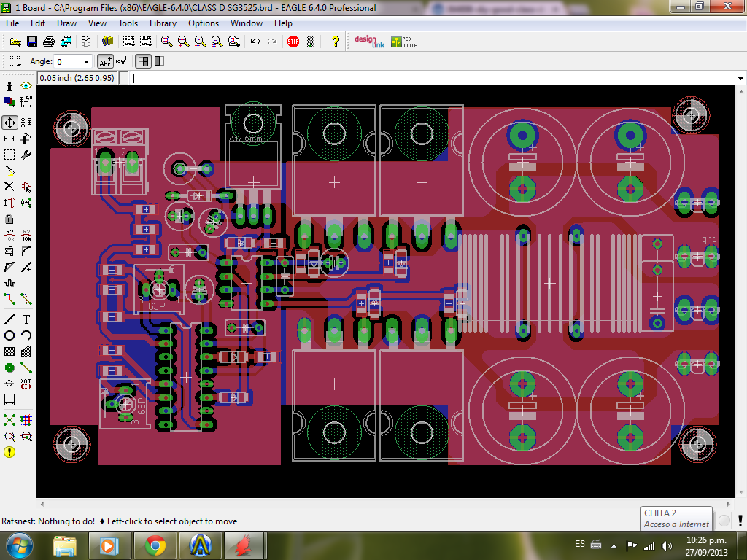Save the board with the floppy icon
This screenshot has width=747, height=560.
[x=32, y=42]
